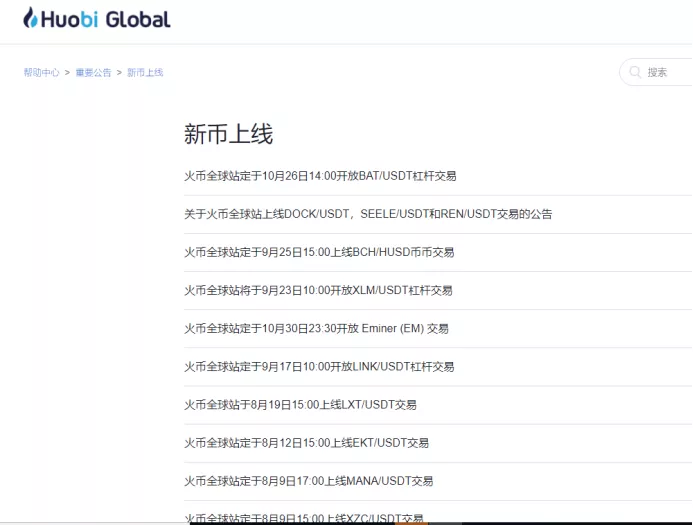Screen dimensions: 693x525
Task: Open the DOCK/USDT, SEELE/USDT, REN/USDT announcement
Action: 368,214
